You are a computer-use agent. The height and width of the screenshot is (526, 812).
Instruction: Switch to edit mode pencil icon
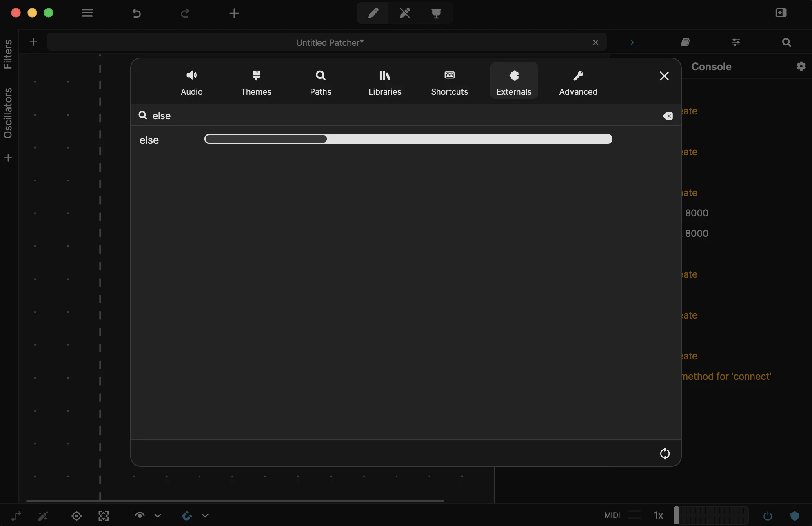click(373, 13)
